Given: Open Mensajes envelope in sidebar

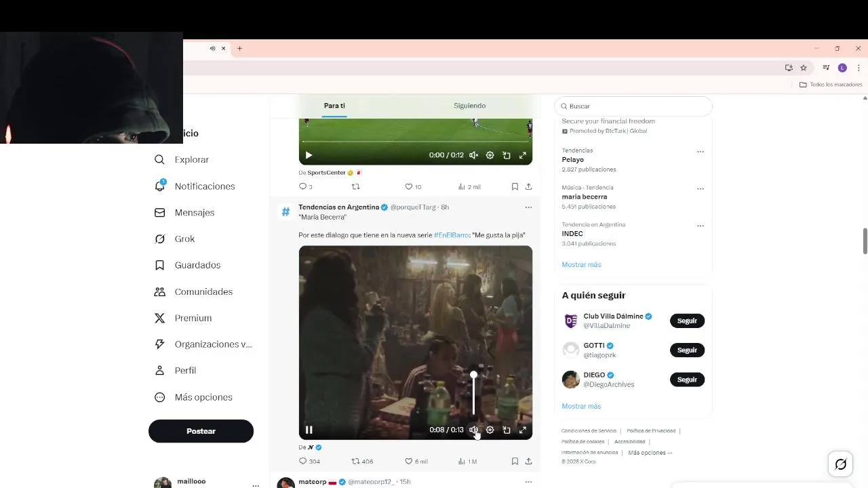Looking at the screenshot, I should click(x=184, y=212).
